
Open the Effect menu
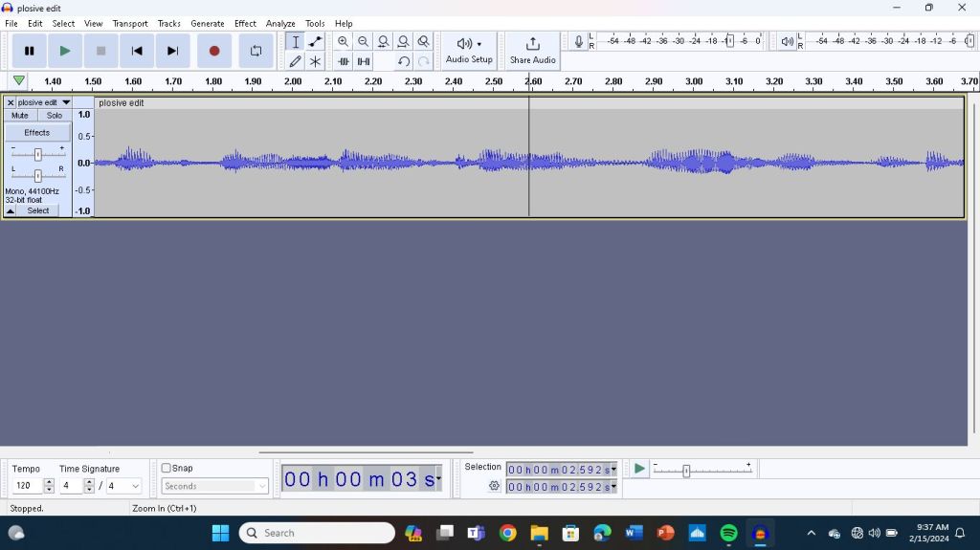coord(245,23)
